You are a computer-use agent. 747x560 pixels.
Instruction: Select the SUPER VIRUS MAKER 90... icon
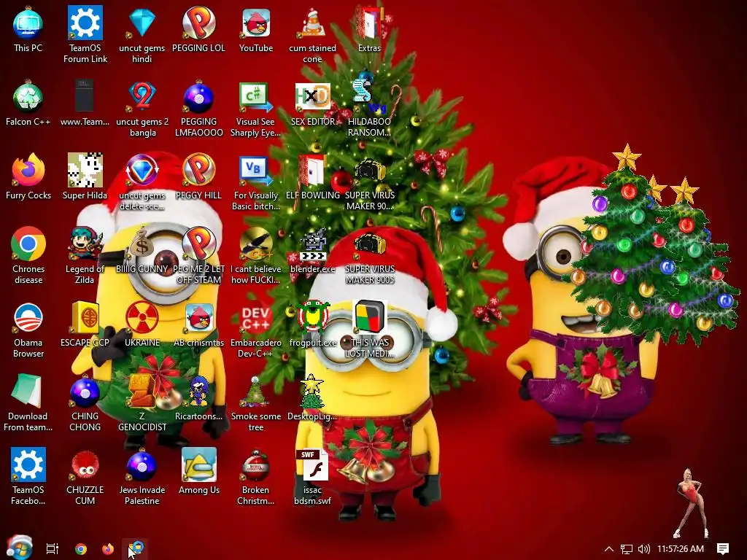[x=369, y=170]
